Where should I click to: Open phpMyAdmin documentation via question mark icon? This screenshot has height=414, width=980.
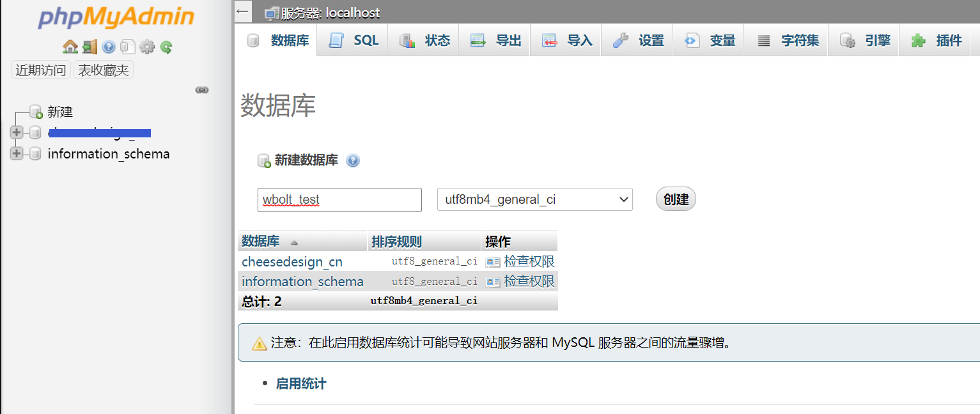tap(109, 46)
